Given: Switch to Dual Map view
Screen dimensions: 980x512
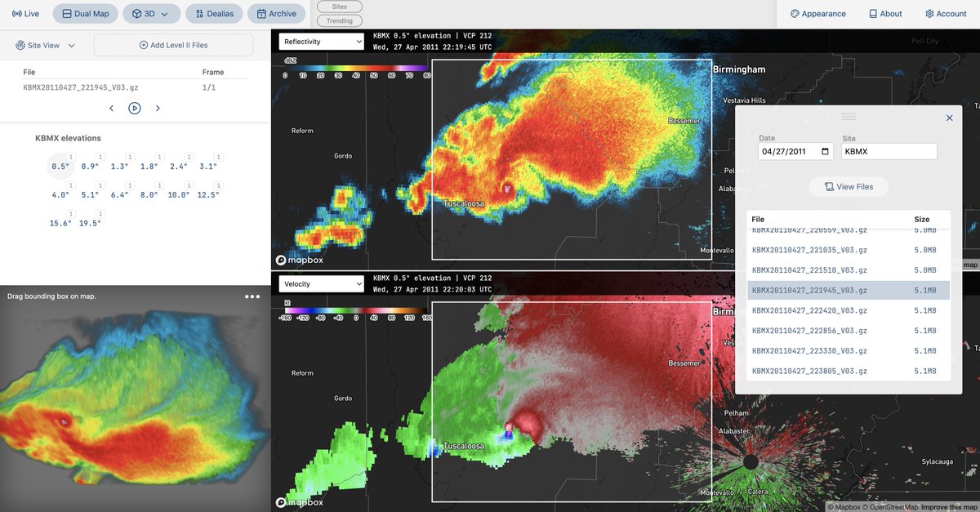Looking at the screenshot, I should (85, 13).
